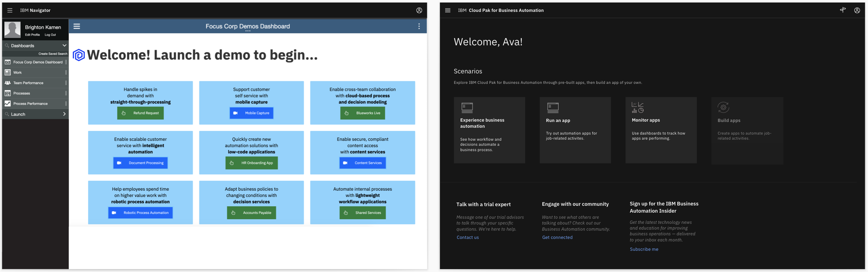Viewport: 868px width, 272px height.
Task: Collapse the Dashboards section chevron
Action: [x=64, y=45]
